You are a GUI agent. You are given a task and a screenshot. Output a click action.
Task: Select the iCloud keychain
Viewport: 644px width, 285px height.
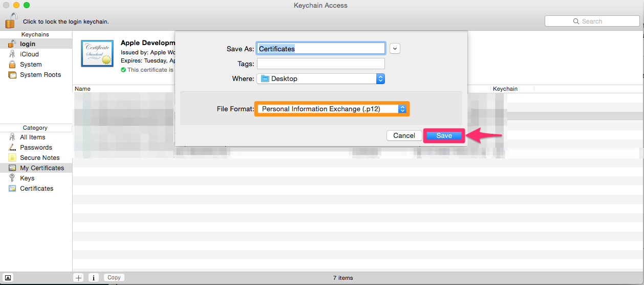(29, 54)
